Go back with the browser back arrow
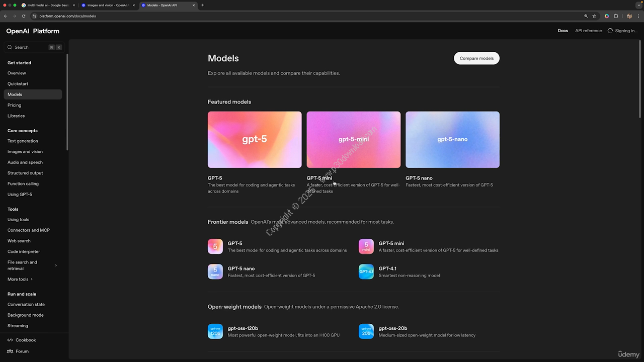This screenshot has width=644, height=362. click(x=6, y=16)
